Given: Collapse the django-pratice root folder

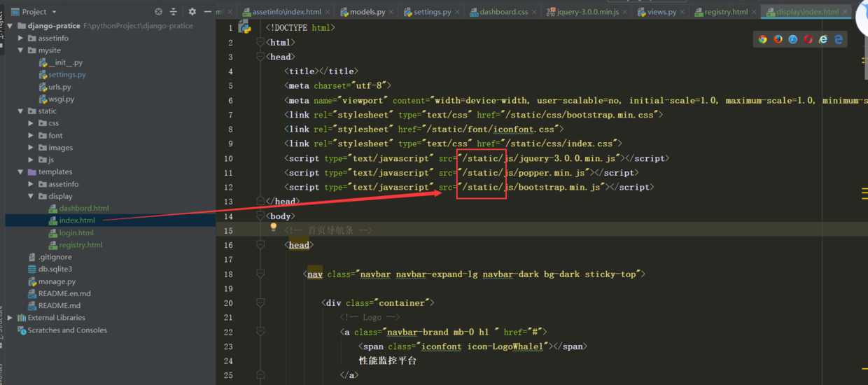Looking at the screenshot, I should [11, 26].
